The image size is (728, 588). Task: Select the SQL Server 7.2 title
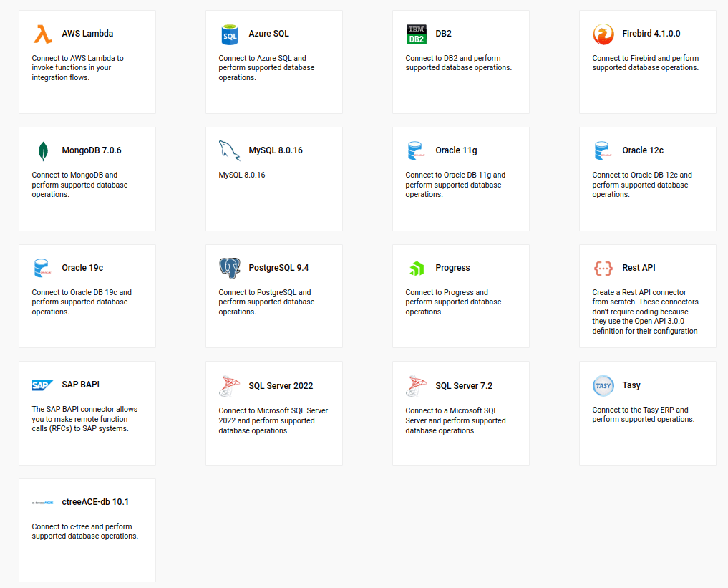[x=464, y=386]
